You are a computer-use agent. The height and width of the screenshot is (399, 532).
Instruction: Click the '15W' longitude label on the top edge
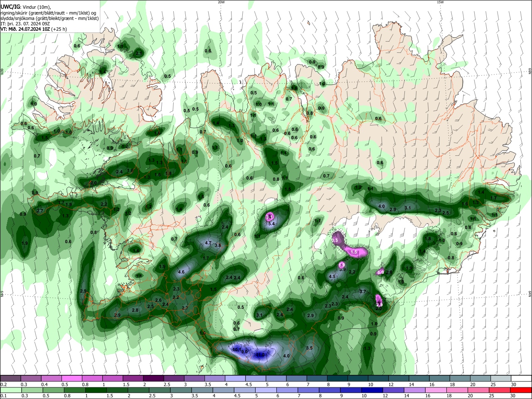[x=440, y=2]
